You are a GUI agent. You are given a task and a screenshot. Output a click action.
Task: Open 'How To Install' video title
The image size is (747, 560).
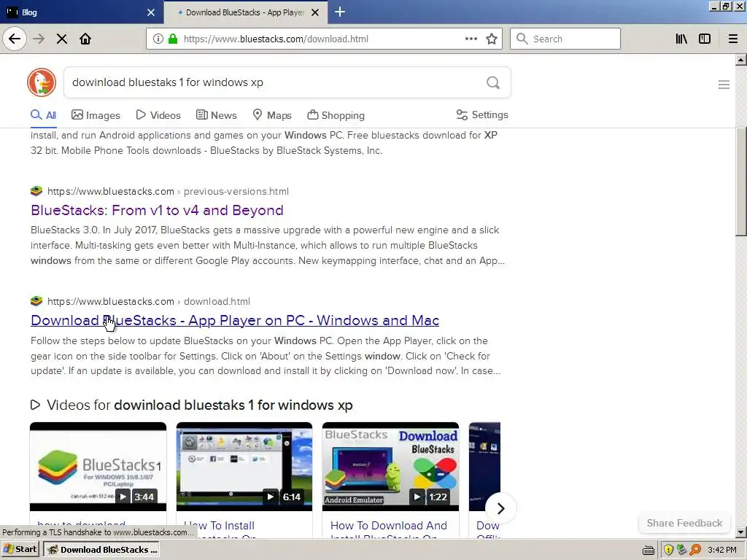point(219,525)
